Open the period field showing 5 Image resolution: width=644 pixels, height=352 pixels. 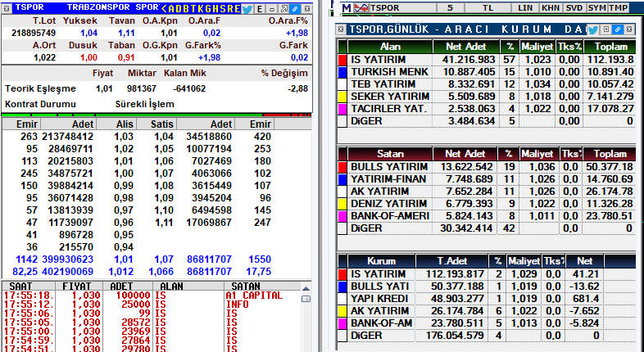pos(450,7)
